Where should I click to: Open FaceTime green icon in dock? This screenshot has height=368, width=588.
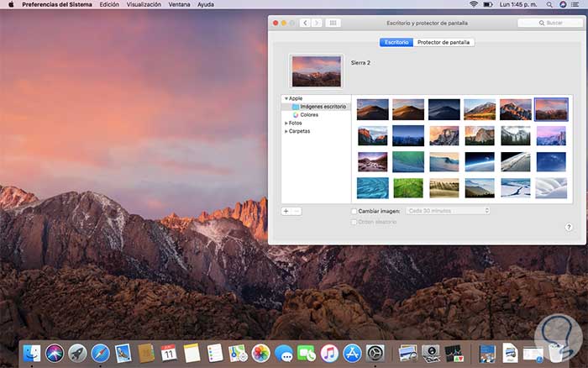(307, 354)
